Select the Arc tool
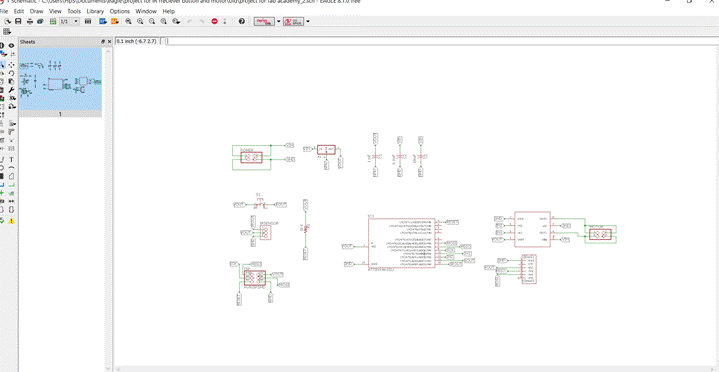This screenshot has width=719, height=372. click(x=12, y=167)
